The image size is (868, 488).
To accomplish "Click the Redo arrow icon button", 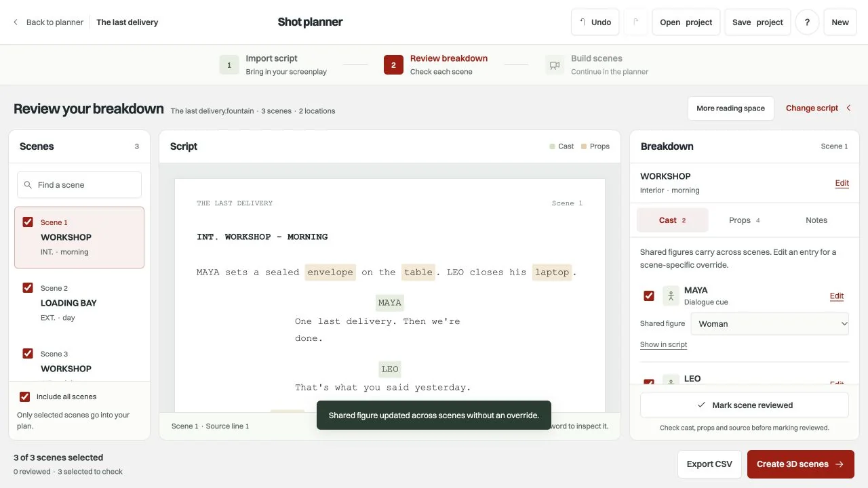I will (635, 22).
